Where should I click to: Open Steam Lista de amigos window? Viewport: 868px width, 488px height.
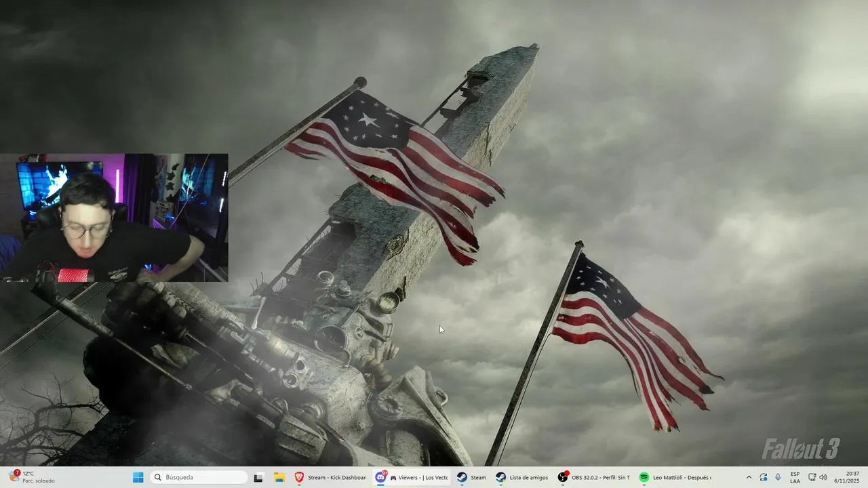coord(522,477)
